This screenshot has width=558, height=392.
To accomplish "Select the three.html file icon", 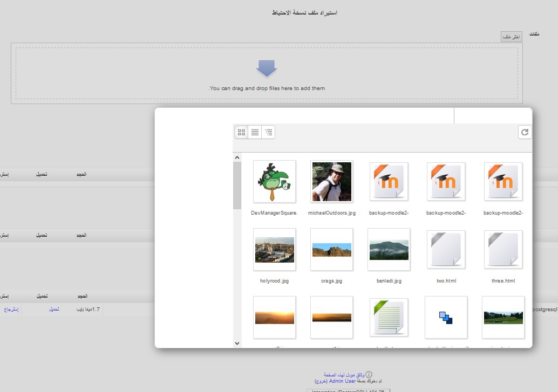I will pyautogui.click(x=503, y=249).
